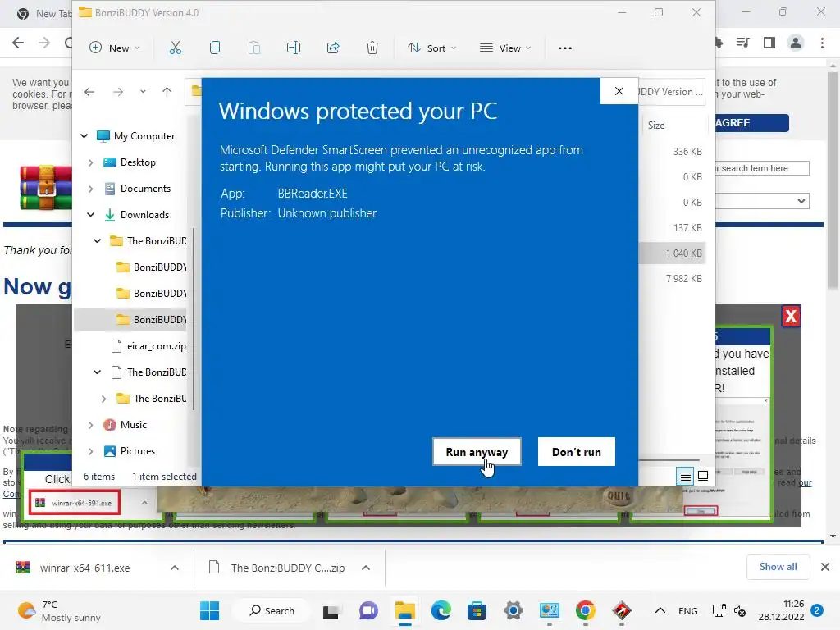Open weather widget showing 7°C
The width and height of the screenshot is (840, 630).
pyautogui.click(x=59, y=610)
